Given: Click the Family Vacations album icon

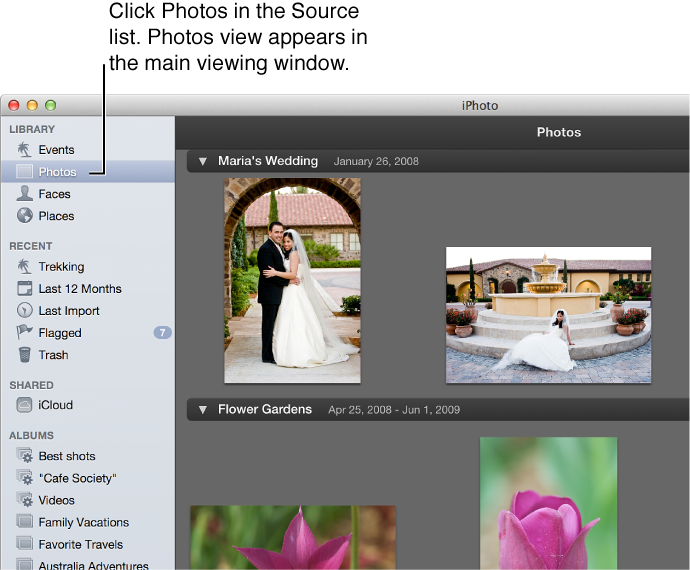Looking at the screenshot, I should coord(25,521).
